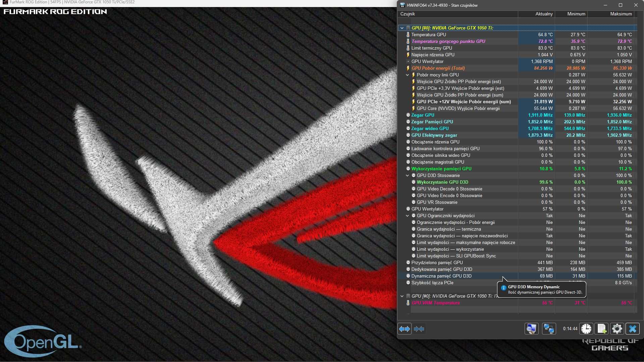Click circle icon beside Wykorzystanie pamięci GPU
The width and height of the screenshot is (644, 362).
tap(408, 169)
